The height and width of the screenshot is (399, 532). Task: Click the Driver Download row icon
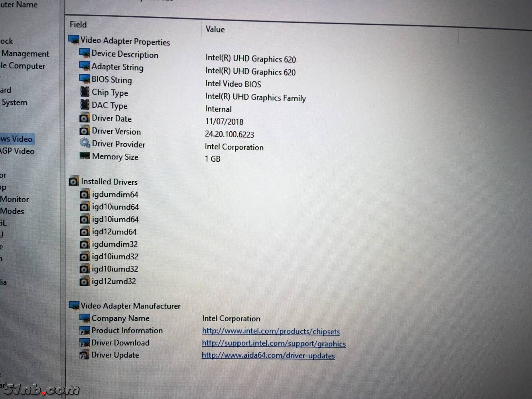85,343
